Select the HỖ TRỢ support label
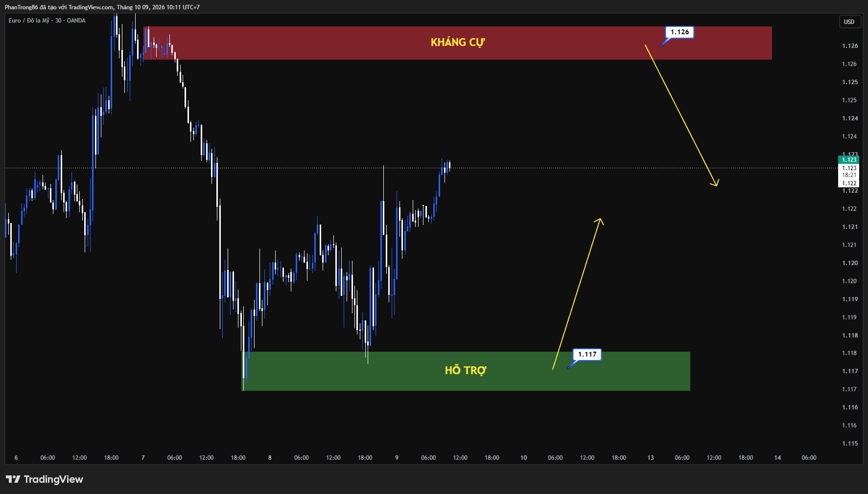 [x=466, y=371]
